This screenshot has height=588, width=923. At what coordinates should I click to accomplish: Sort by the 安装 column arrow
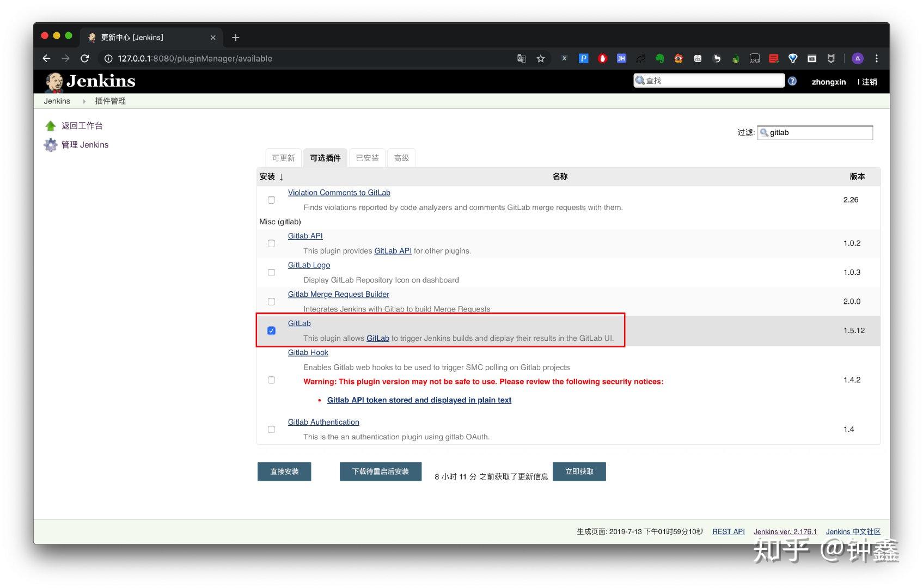point(281,177)
